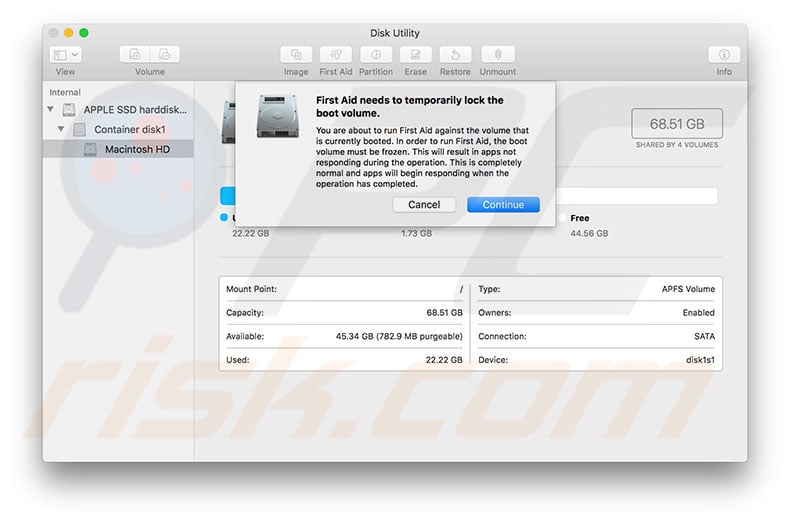Click the View toolbar label
790x523 pixels.
(65, 72)
